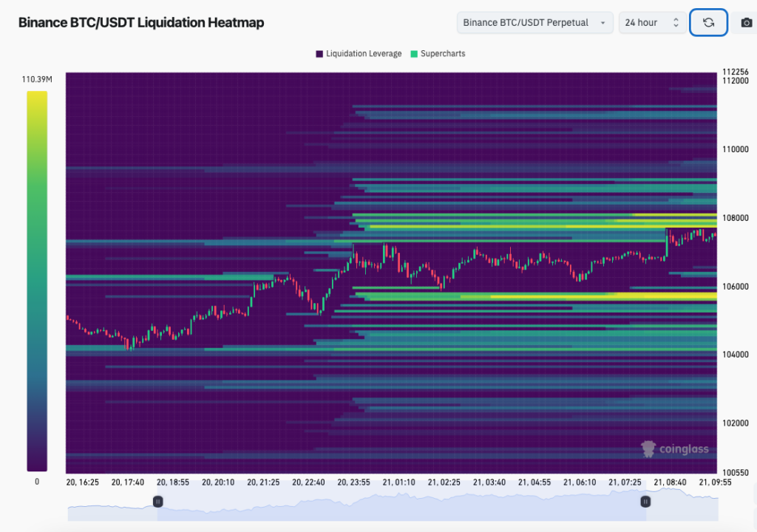Click the down chevron on the timeframe stepper

pos(678,27)
